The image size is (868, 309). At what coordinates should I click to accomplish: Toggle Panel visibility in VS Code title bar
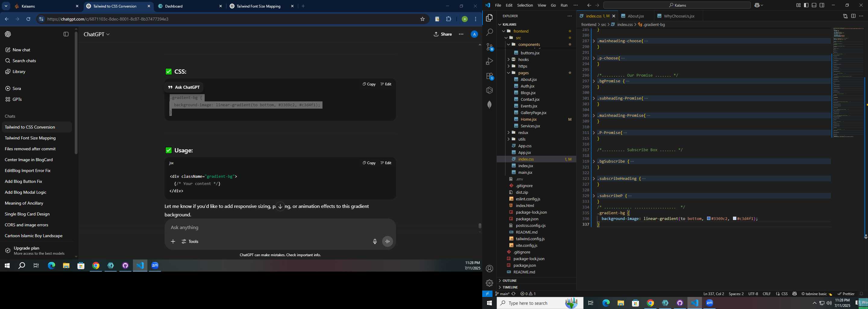(x=814, y=5)
